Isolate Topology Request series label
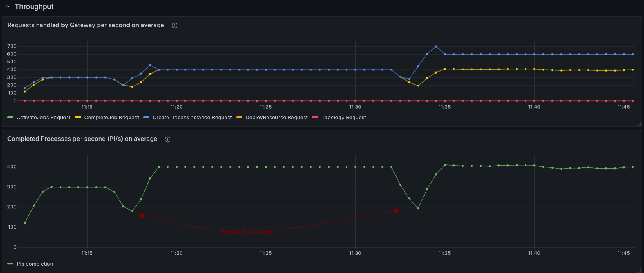Image resolution: width=644 pixels, height=273 pixels. tap(344, 118)
